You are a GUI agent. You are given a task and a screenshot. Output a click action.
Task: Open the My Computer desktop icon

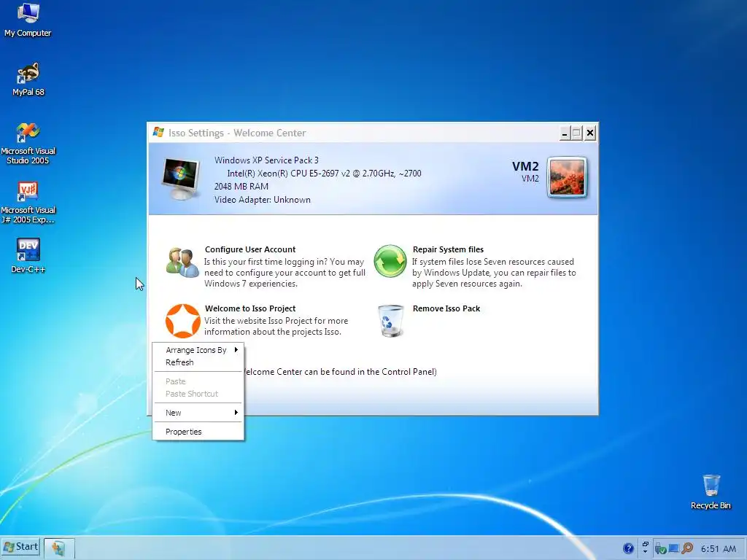click(28, 20)
